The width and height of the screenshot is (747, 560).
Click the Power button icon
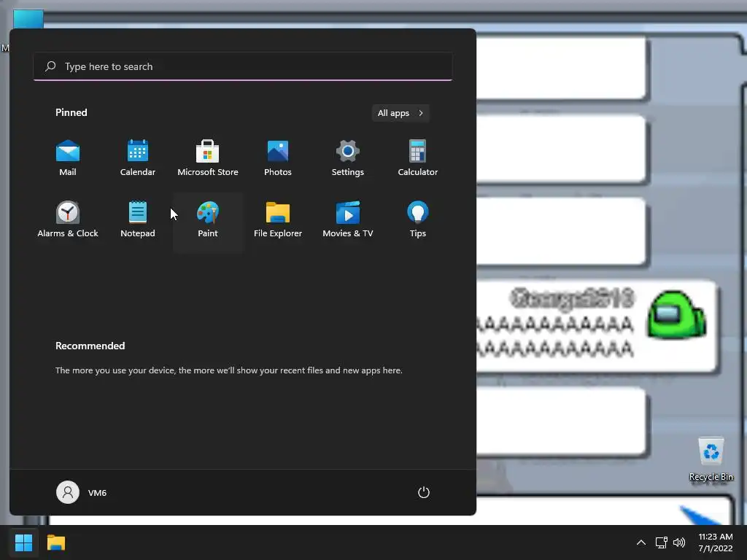(x=424, y=492)
